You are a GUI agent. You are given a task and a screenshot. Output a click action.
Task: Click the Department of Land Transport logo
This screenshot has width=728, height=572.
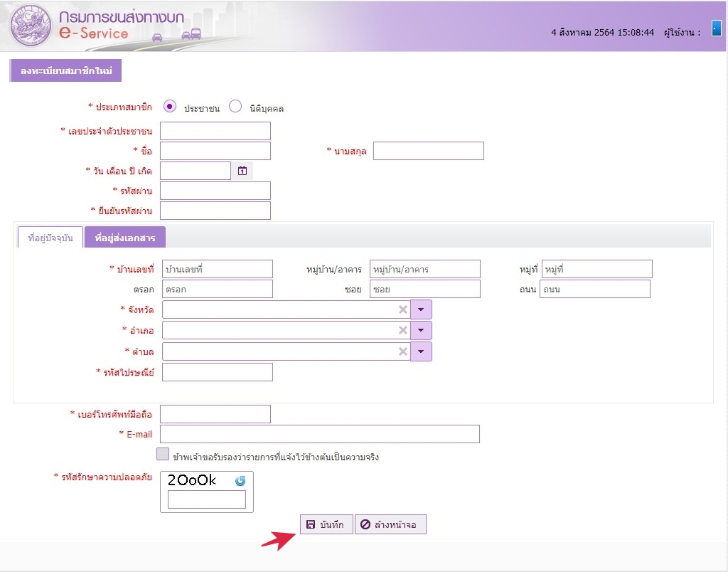point(30,26)
